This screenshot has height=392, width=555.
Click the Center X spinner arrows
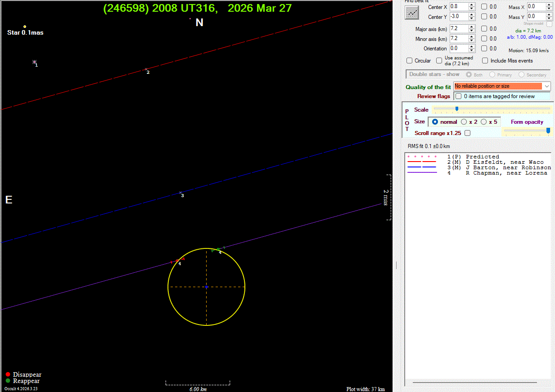point(472,7)
